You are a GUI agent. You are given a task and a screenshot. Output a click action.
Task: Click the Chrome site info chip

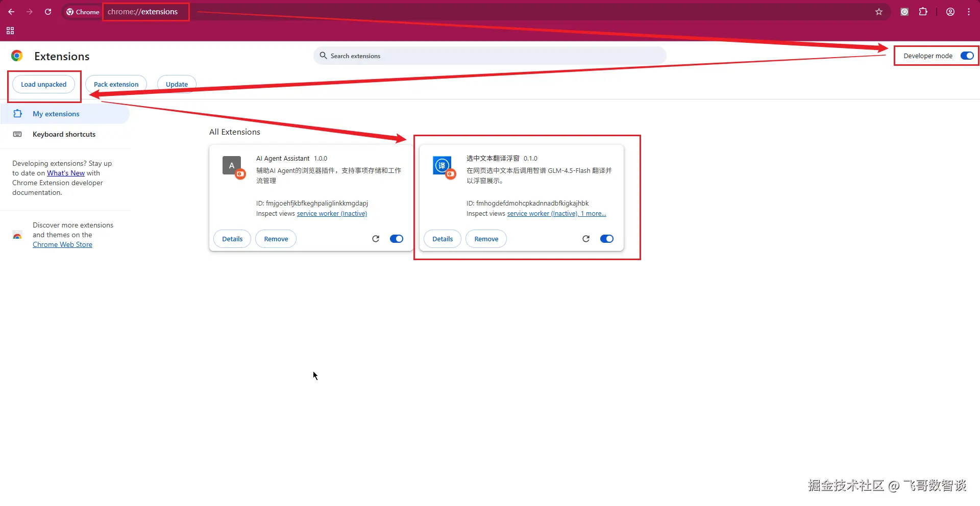[83, 12]
